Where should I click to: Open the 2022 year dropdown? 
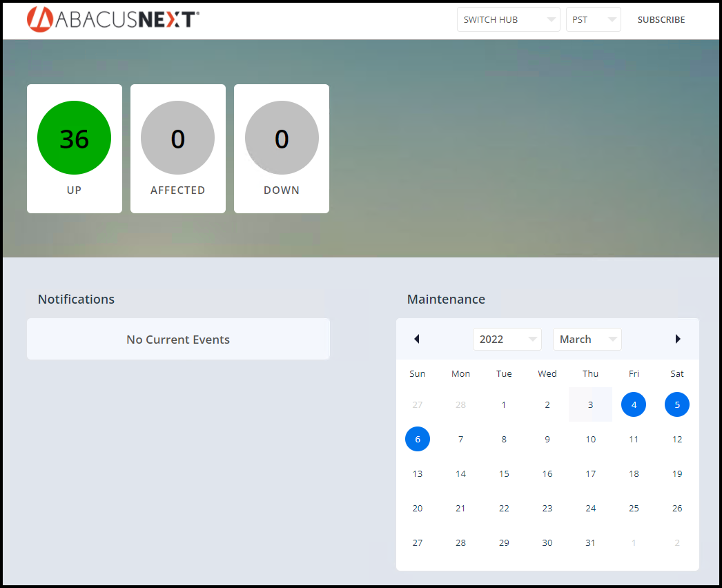point(507,340)
